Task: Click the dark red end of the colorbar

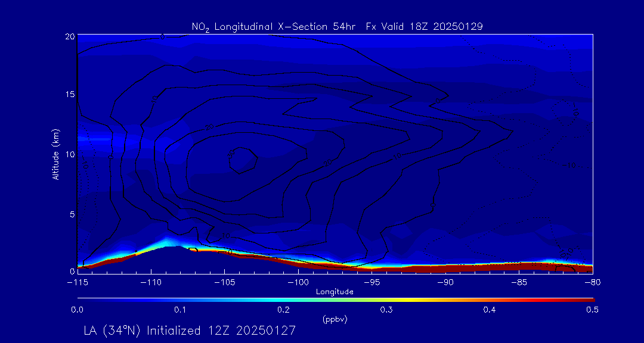Action: point(587,300)
